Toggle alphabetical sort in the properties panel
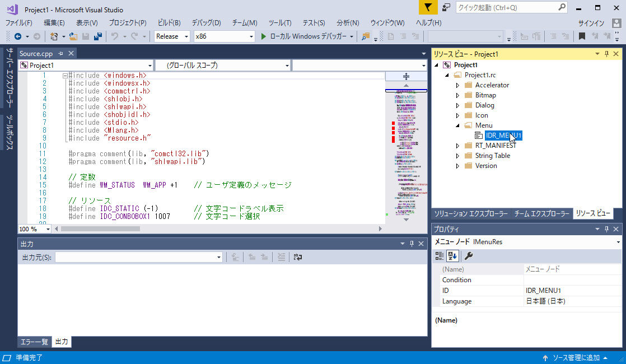 (453, 256)
